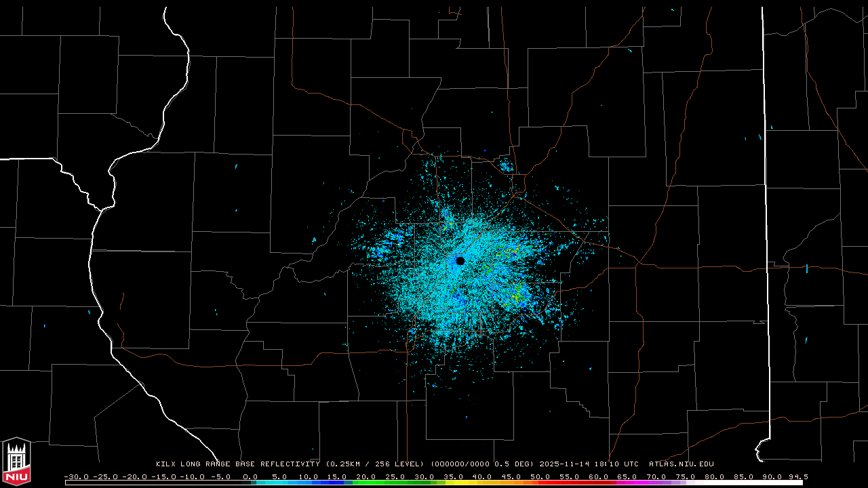
Task: Click the NIU castle logo
Action: point(16,462)
